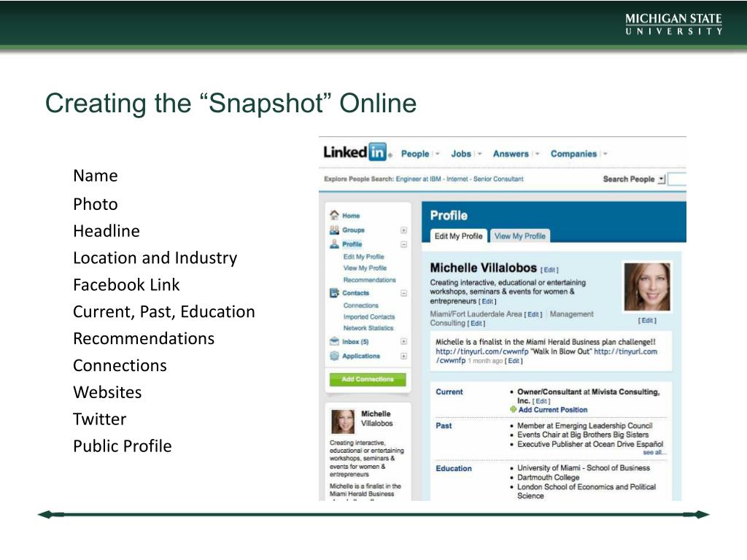This screenshot has width=747, height=560.
Task: Open the Jobs menu
Action: point(461,154)
